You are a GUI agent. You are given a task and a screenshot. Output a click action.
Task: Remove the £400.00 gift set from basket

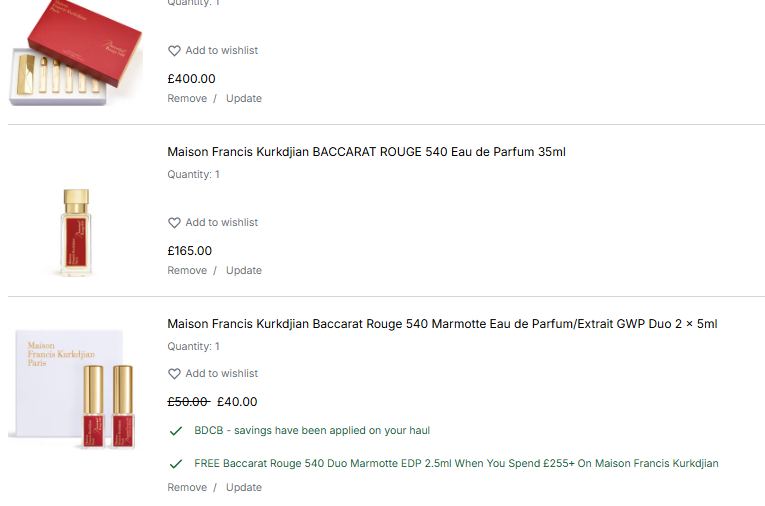click(x=187, y=99)
